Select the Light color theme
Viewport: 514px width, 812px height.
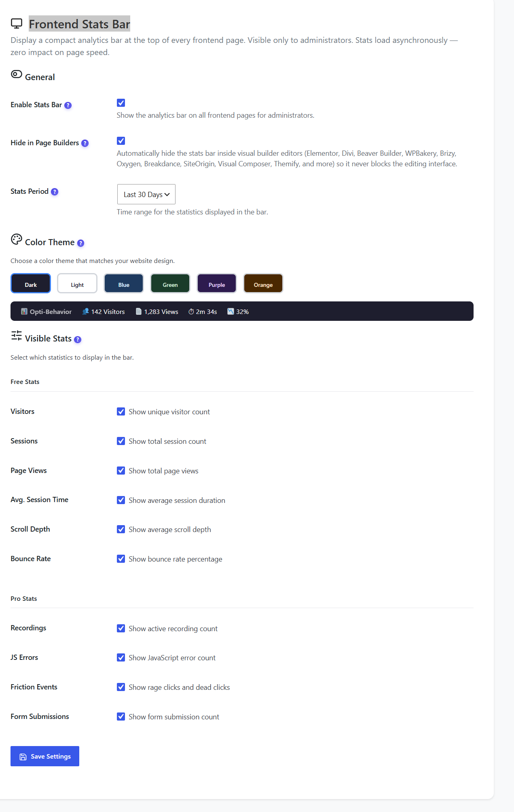[77, 283]
